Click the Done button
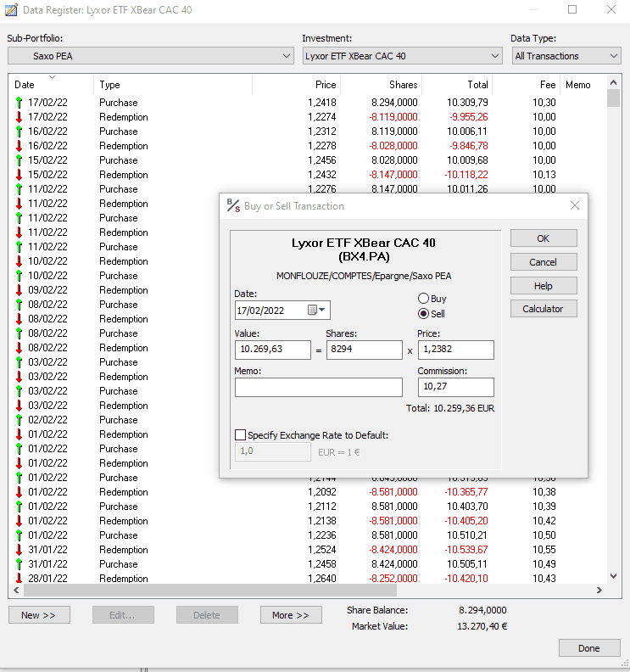 pyautogui.click(x=589, y=648)
